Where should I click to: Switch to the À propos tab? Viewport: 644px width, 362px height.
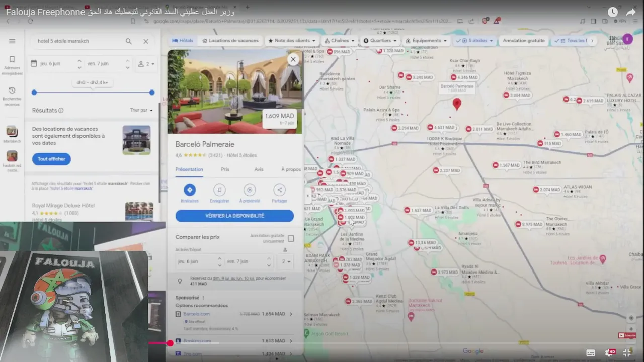pyautogui.click(x=291, y=169)
